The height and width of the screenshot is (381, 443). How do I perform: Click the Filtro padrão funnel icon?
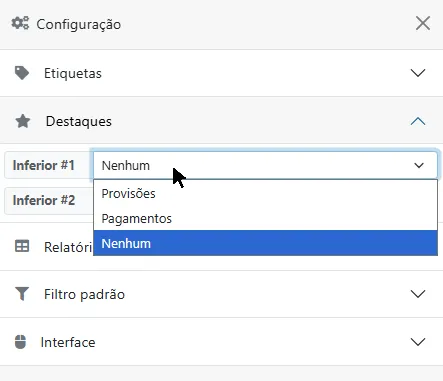[x=22, y=294]
